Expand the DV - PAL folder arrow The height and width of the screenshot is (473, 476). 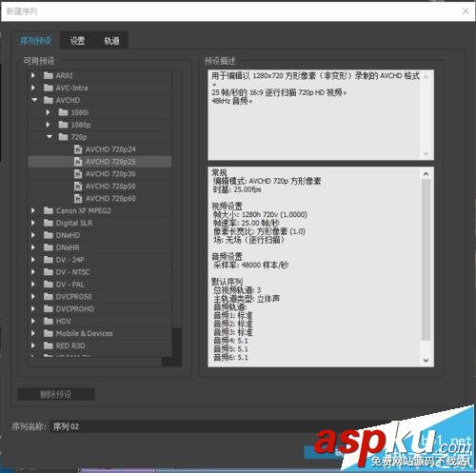(x=33, y=285)
